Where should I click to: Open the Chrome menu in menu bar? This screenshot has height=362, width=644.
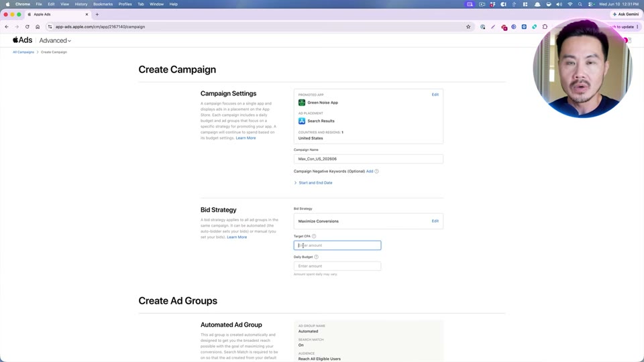tap(23, 4)
